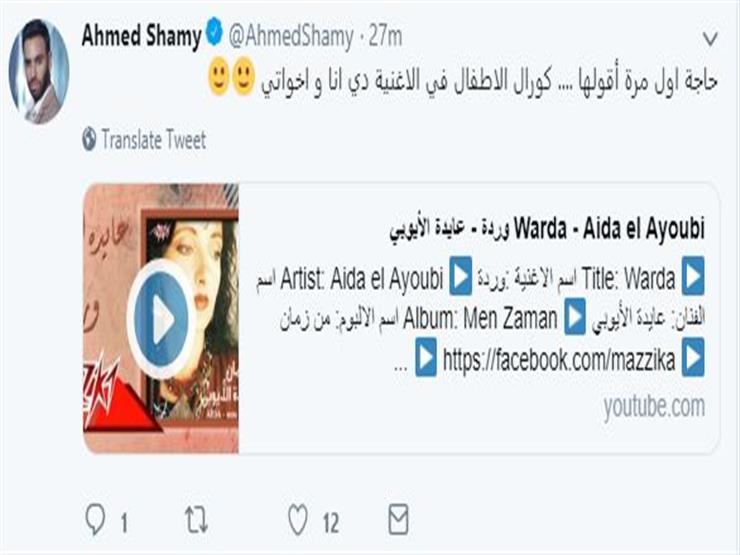740x555 pixels.
Task: Click play arrow emoji beside Album: Men Zaman
Action: click(x=575, y=316)
